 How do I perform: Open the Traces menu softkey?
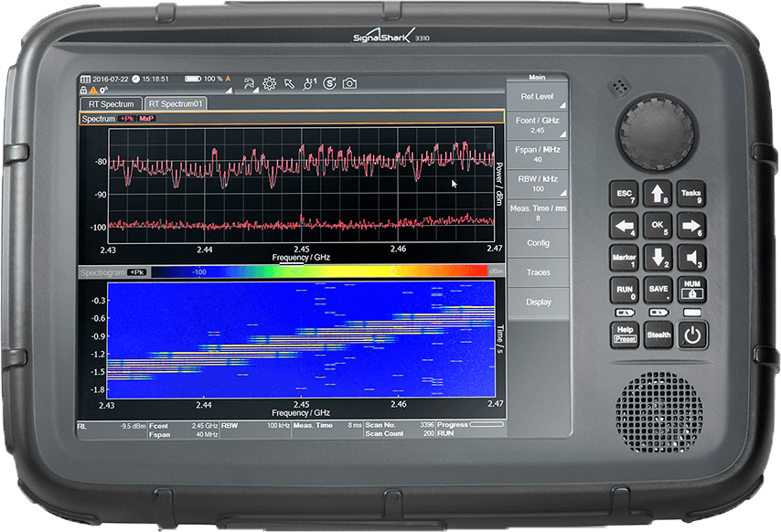click(x=538, y=272)
